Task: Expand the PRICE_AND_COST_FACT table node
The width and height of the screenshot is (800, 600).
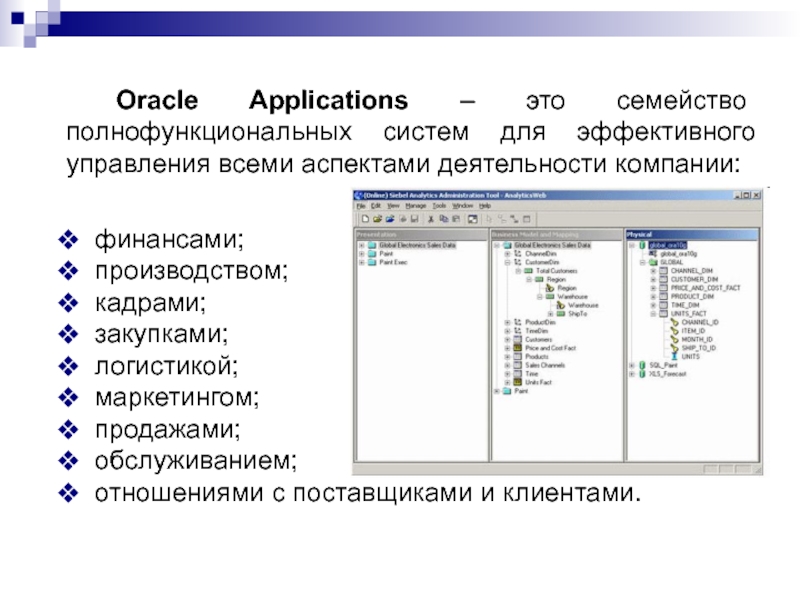Action: coord(653,288)
